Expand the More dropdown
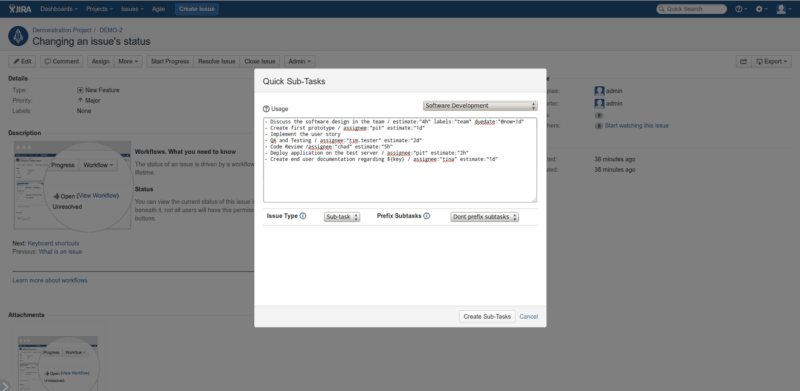Screen dimensions: 800x391 click(x=128, y=61)
